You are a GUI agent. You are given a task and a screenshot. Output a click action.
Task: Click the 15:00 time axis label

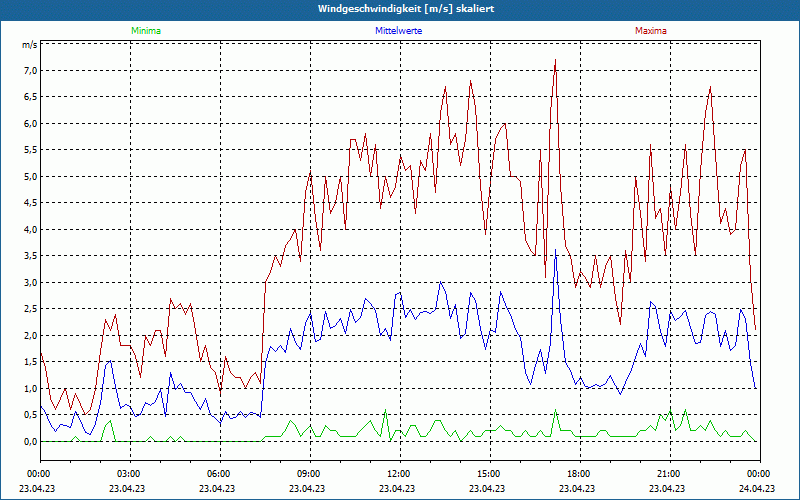[x=487, y=474]
